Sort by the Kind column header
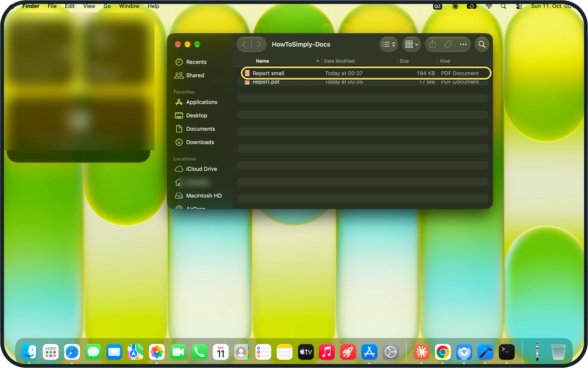588x368 pixels. [x=445, y=61]
